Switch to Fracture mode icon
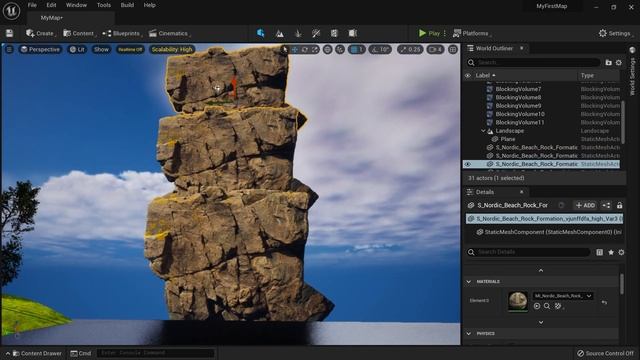The image size is (640, 360). (334, 33)
